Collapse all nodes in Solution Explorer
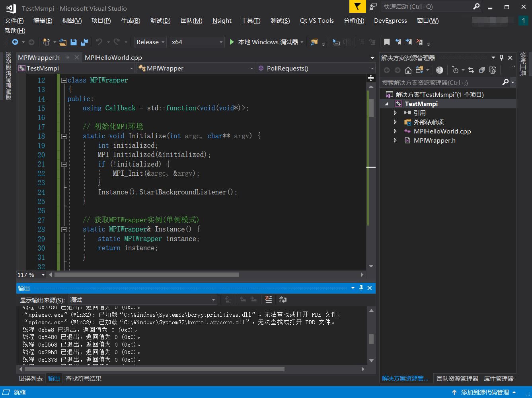This screenshot has width=532, height=398. tap(482, 70)
